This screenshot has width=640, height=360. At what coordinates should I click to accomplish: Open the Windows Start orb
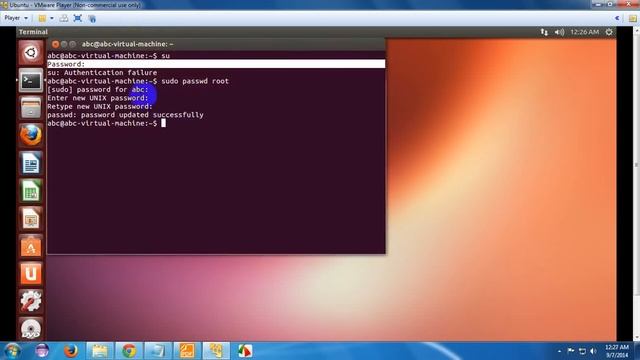click(12, 351)
